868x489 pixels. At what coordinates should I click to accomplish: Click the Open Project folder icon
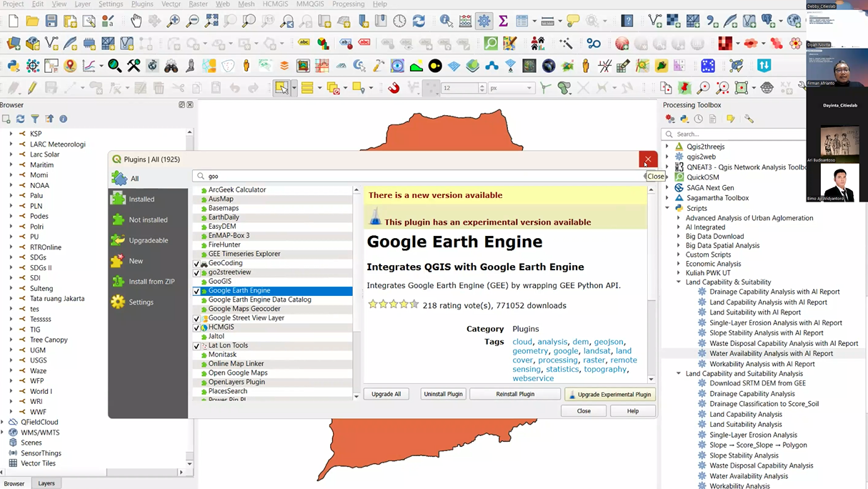coord(32,21)
